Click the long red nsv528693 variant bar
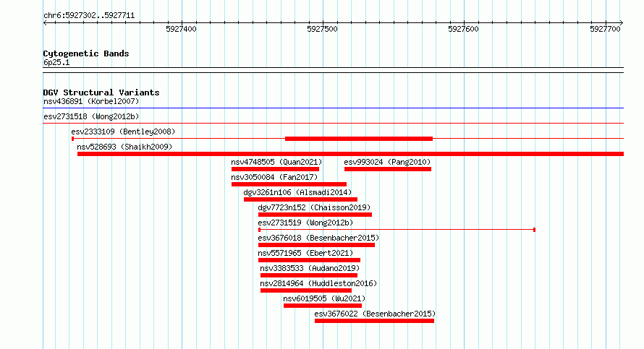The width and height of the screenshot is (644, 349). pos(350,154)
